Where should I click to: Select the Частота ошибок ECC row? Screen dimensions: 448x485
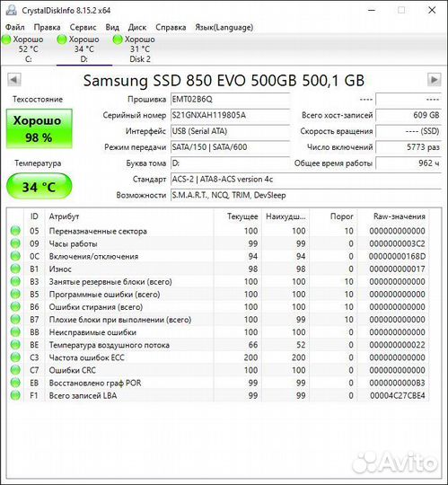218,357
